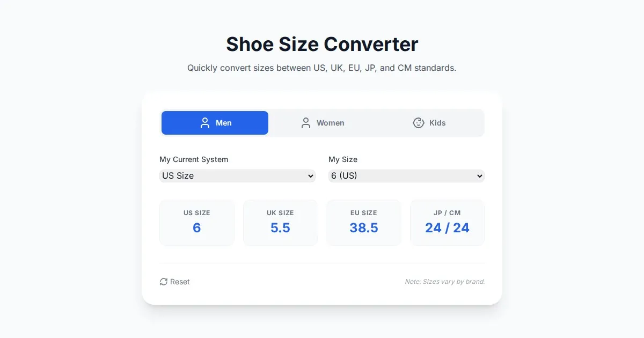
Task: Click the 'Sizes vary by brand' note
Action: point(445,282)
